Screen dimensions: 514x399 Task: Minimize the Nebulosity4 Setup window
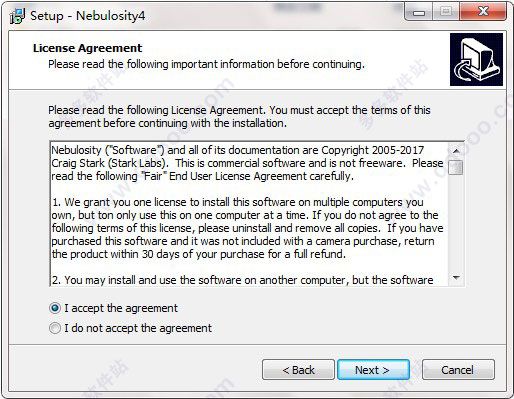[419, 13]
